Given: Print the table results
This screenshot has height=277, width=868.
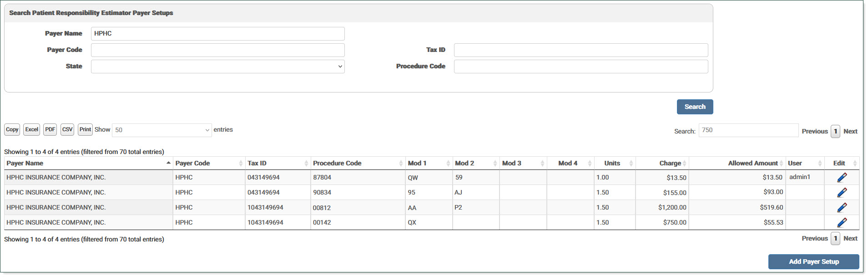Looking at the screenshot, I should click(85, 130).
